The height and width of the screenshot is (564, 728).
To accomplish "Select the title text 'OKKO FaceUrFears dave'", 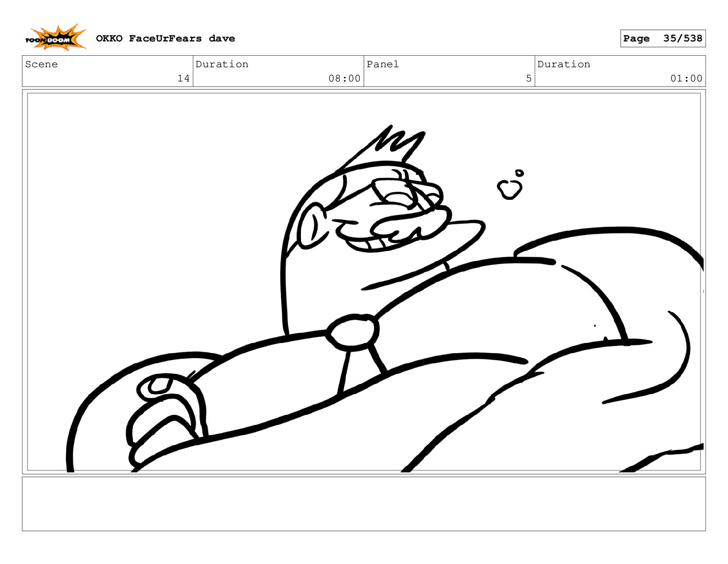I will (165, 38).
